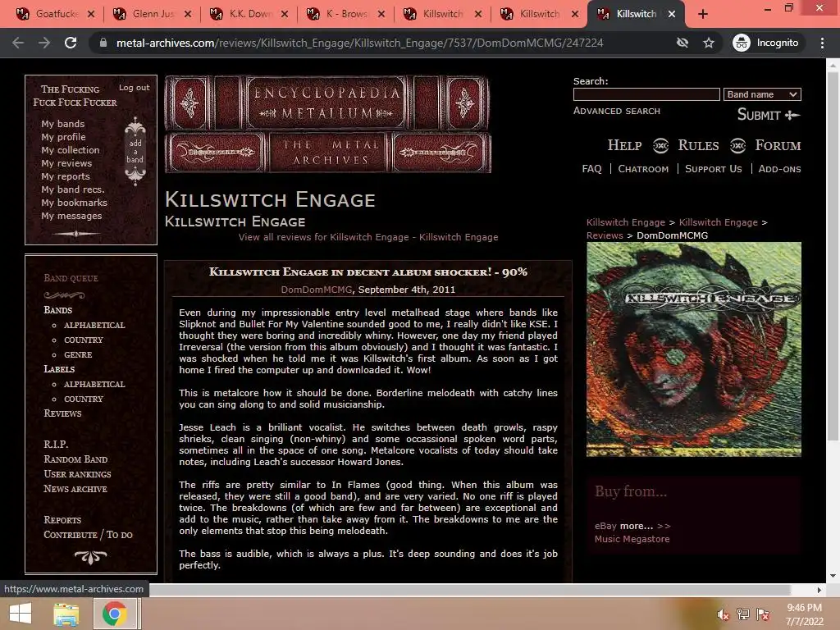Open the Incognito profile menu

coord(765,43)
